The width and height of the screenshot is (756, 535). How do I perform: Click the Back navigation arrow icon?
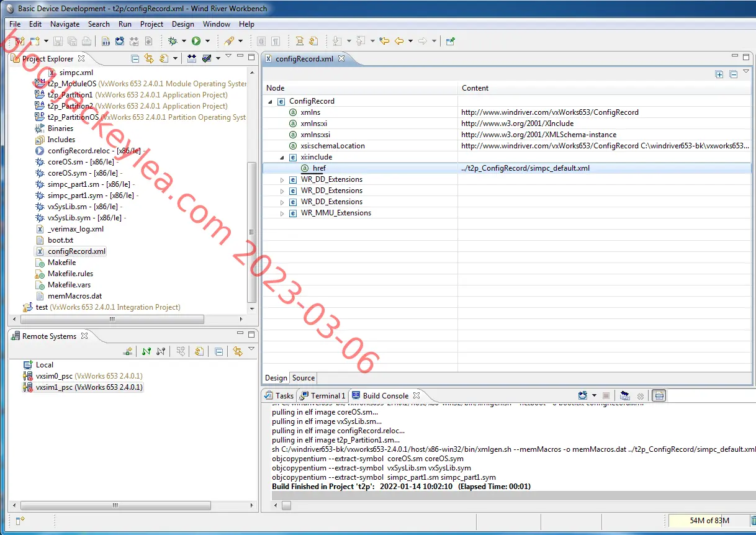tap(398, 41)
